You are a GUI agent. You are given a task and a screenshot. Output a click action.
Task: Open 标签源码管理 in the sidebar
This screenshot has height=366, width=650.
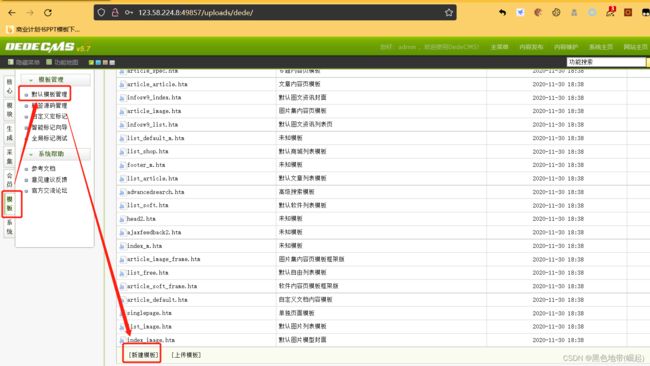pyautogui.click(x=49, y=106)
